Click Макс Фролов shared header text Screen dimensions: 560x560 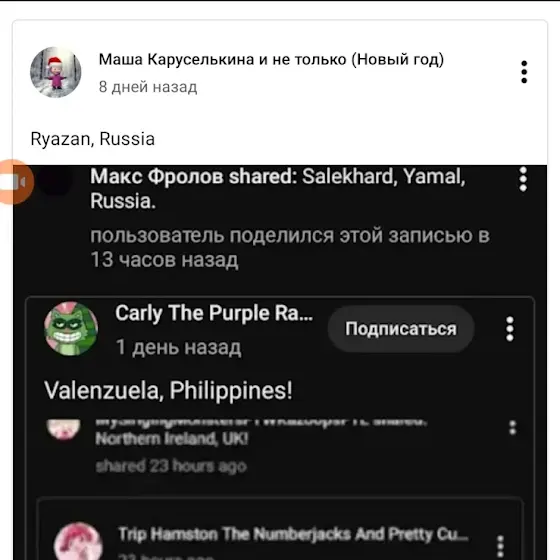coord(278,189)
